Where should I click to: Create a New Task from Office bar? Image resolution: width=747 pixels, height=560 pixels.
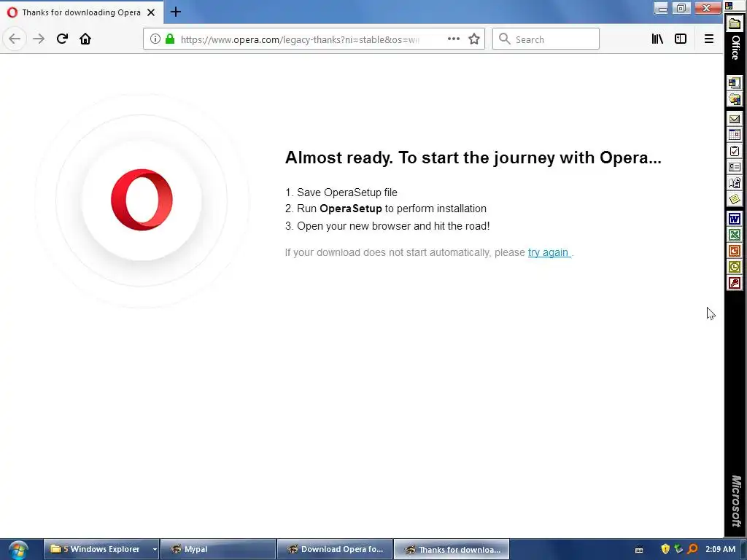735,151
